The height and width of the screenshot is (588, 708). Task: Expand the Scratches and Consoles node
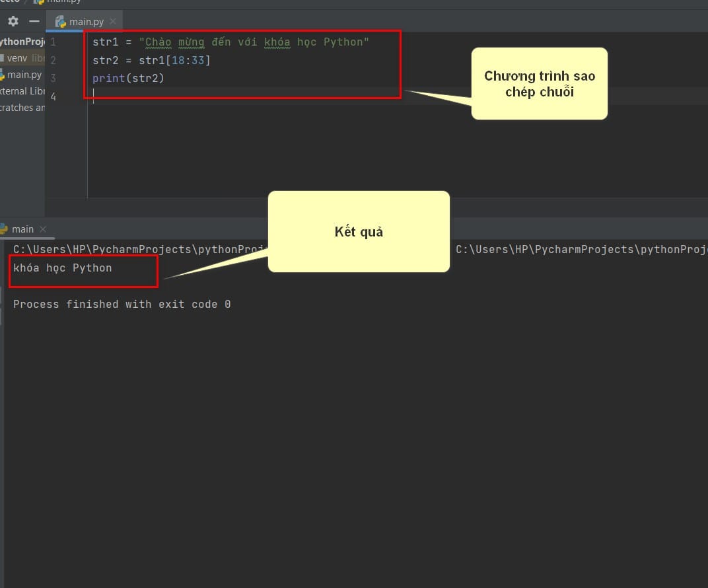(x=22, y=108)
